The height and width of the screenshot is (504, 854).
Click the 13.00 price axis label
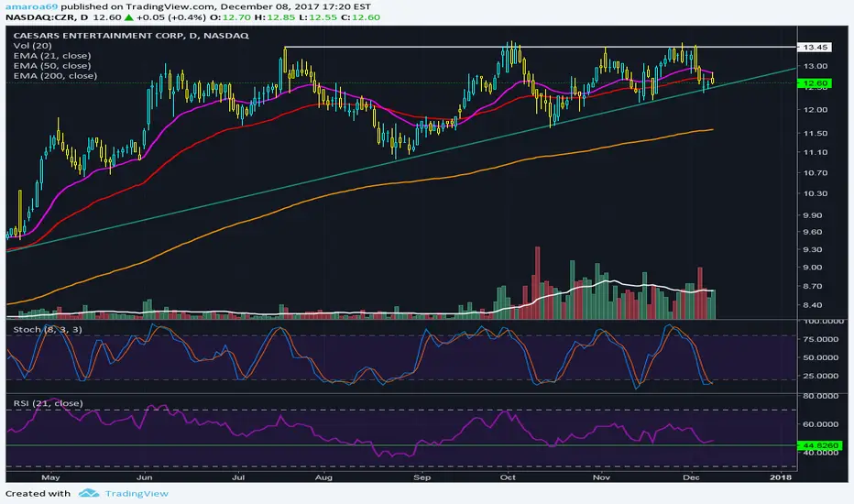pos(815,67)
